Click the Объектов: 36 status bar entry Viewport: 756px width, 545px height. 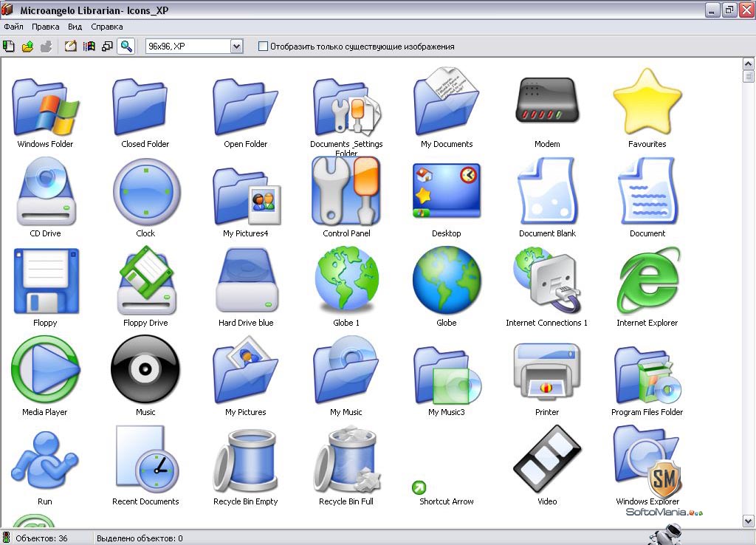pos(41,538)
